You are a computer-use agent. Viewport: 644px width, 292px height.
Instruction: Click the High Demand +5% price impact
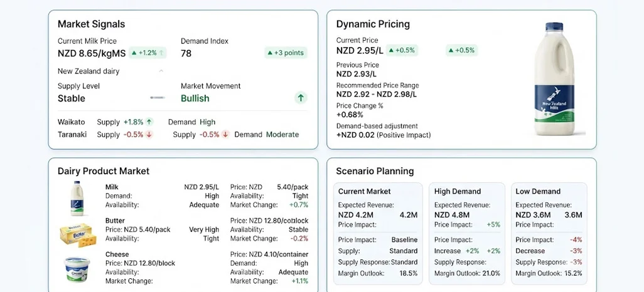(493, 225)
